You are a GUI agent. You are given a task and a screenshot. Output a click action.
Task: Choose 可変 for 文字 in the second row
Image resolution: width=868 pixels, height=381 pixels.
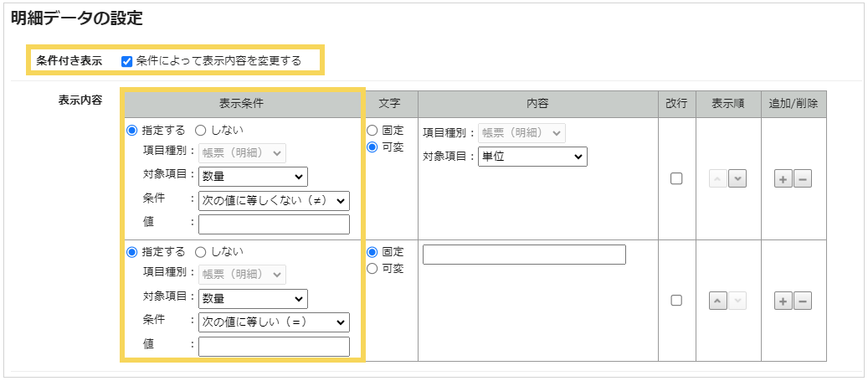[372, 269]
